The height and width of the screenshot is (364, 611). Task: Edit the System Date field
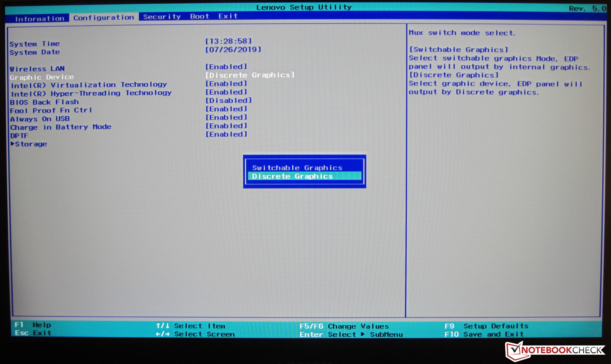(233, 50)
